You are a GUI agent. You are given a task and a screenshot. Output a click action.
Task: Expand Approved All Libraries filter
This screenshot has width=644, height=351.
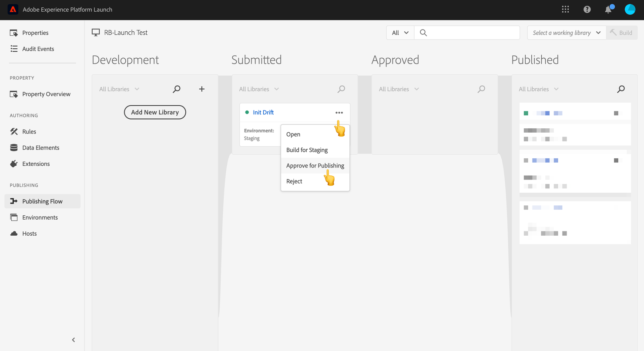coord(399,89)
